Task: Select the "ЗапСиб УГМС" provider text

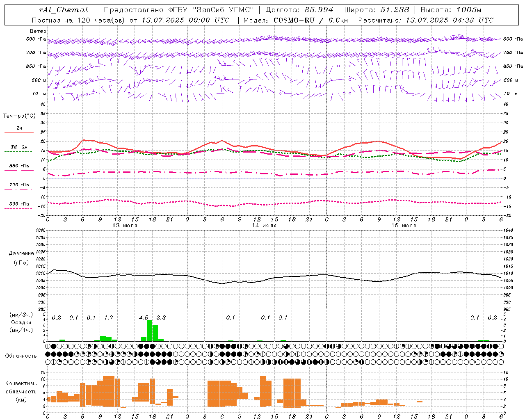Action: point(223,10)
